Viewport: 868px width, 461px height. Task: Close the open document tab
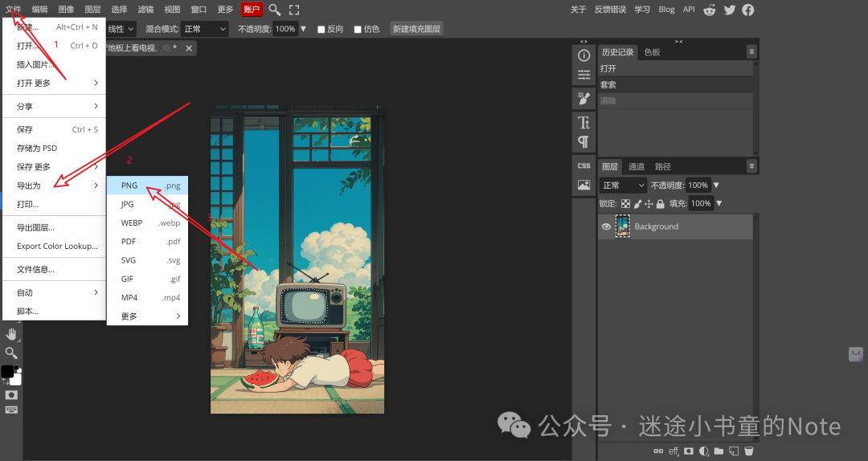pos(189,48)
